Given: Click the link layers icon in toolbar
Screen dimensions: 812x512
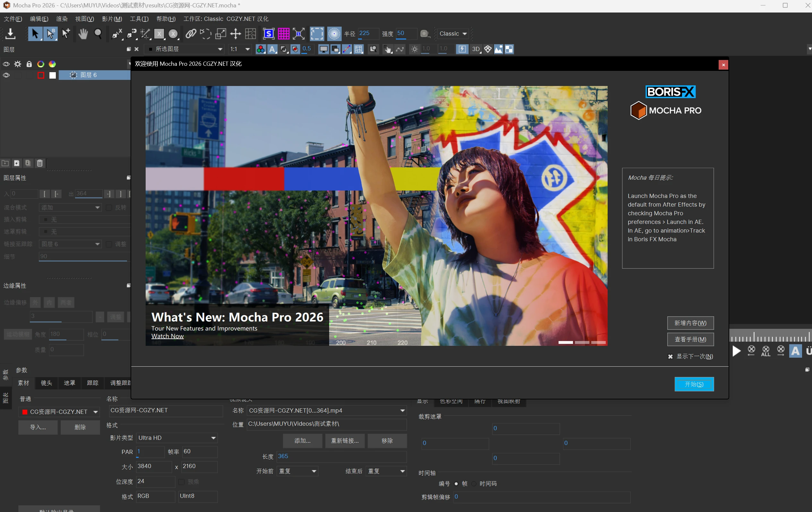Looking at the screenshot, I should click(x=191, y=34).
